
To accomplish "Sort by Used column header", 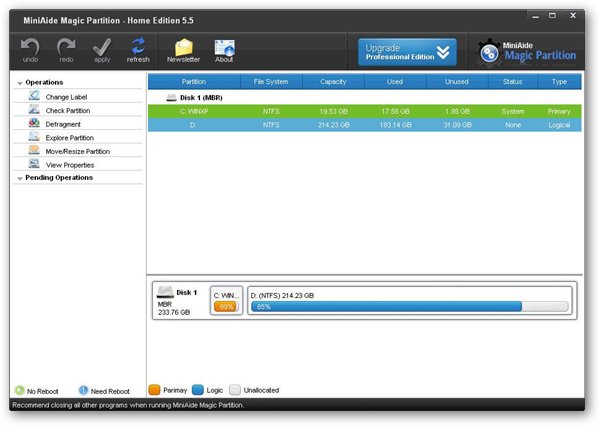I will [395, 82].
